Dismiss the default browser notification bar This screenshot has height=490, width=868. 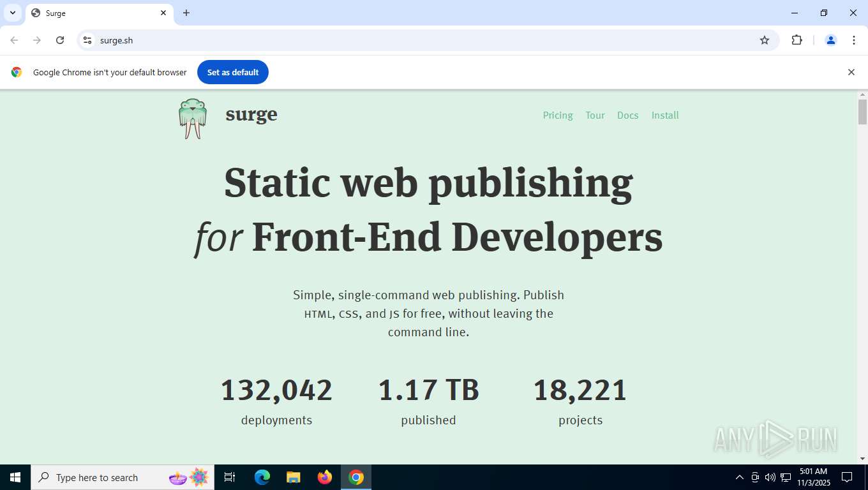pos(851,72)
